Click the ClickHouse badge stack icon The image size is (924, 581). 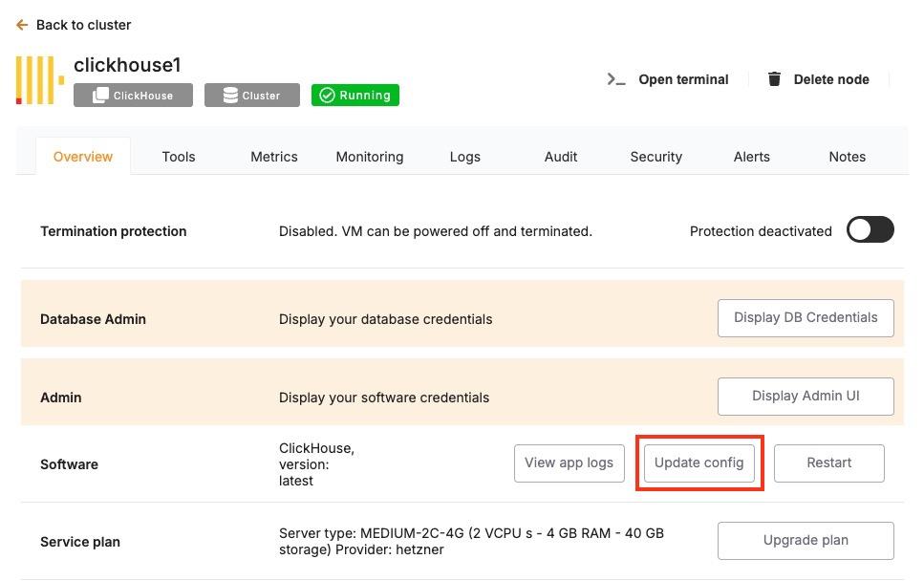[99, 96]
